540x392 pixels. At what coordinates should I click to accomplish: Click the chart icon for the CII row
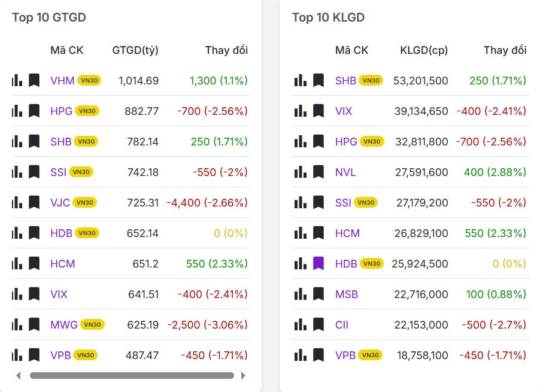coord(300,325)
